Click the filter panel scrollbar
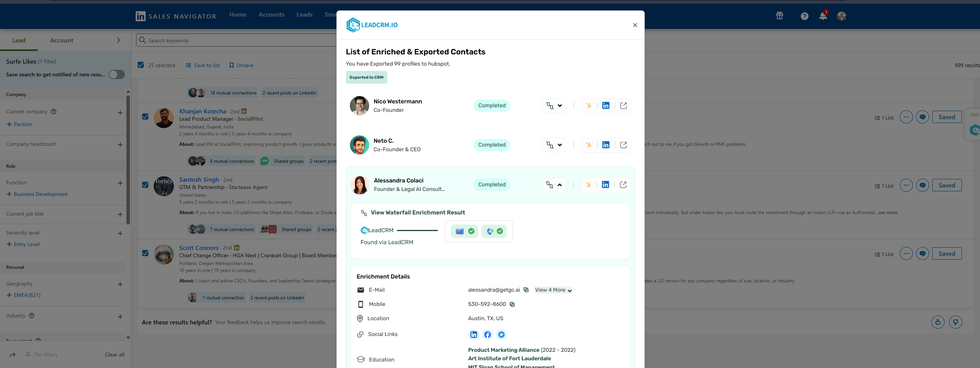Viewport: 980px width, 368px height. (128, 159)
